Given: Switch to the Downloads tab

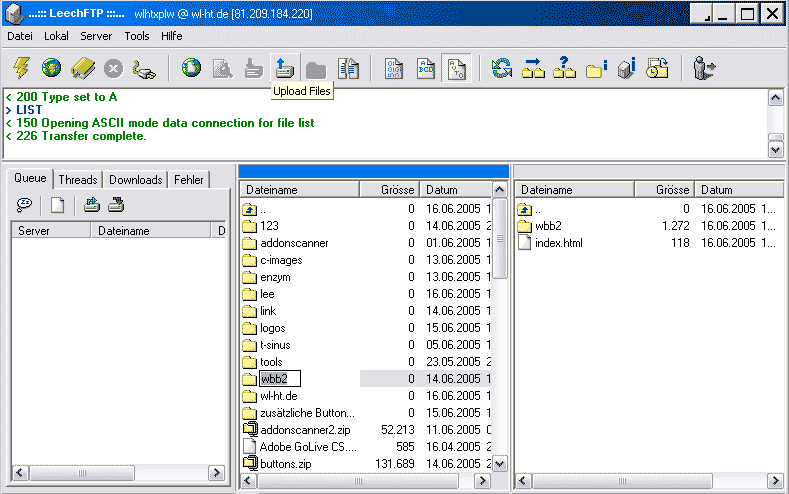Looking at the screenshot, I should click(136, 180).
